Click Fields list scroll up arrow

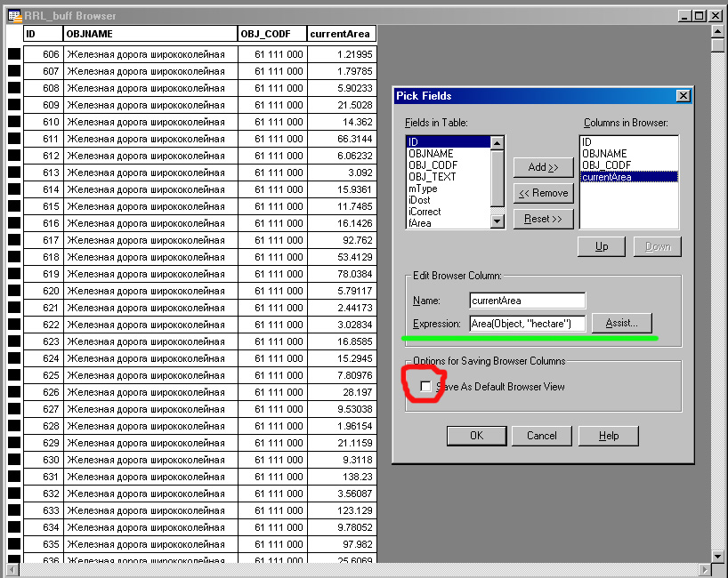click(497, 143)
